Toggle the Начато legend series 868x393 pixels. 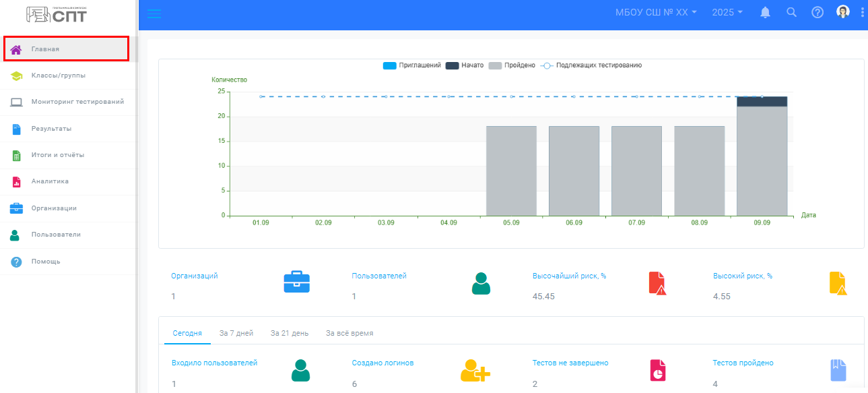[464, 65]
